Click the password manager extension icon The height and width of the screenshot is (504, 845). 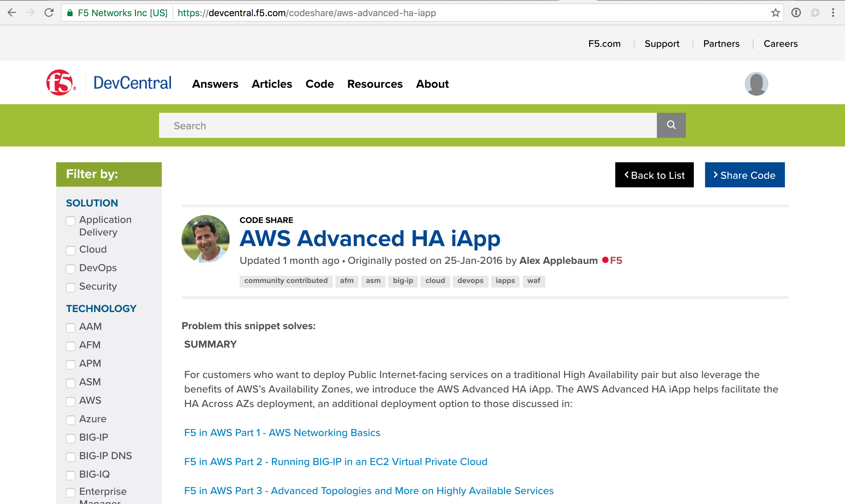(796, 13)
